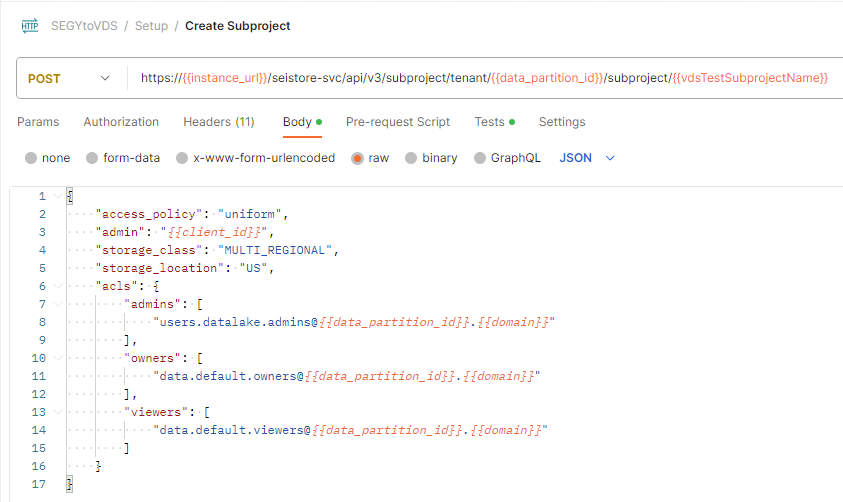Click the "access_policy" key on line 2
This screenshot has height=502, width=843.
pyautogui.click(x=149, y=214)
